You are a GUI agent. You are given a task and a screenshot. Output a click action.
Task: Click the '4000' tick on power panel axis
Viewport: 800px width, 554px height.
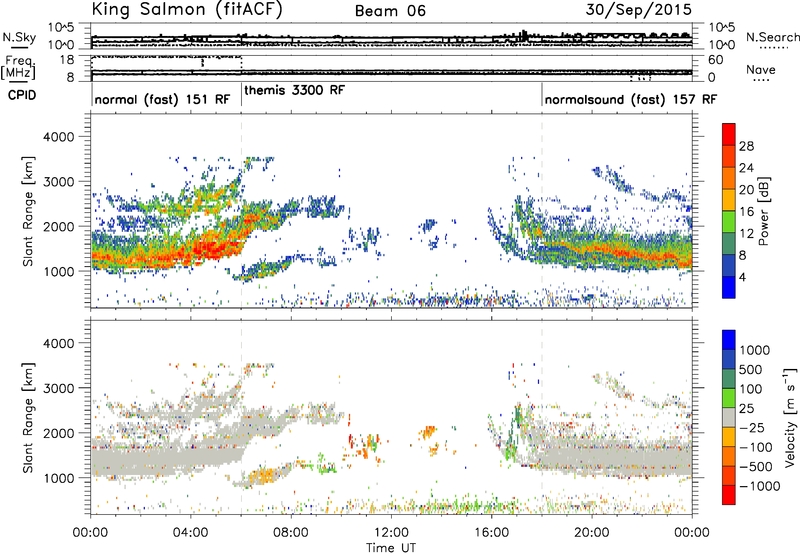[58, 137]
